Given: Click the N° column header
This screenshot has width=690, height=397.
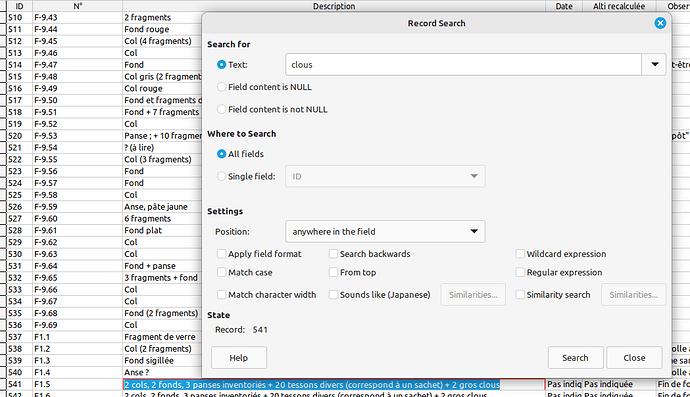Looking at the screenshot, I should tap(77, 6).
